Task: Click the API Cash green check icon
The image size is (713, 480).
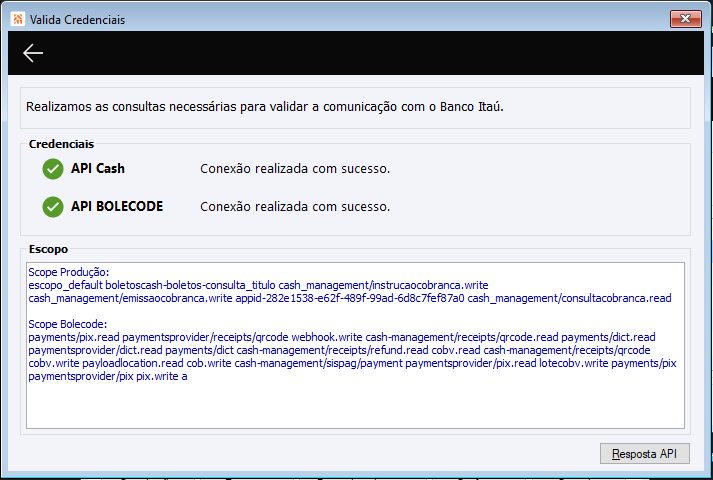Action: click(x=53, y=169)
